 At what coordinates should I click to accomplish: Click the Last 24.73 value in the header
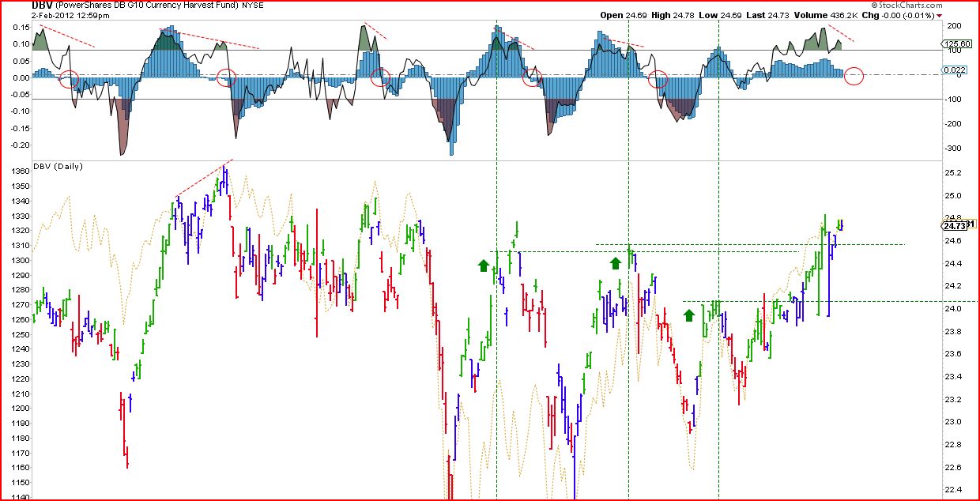pos(767,15)
